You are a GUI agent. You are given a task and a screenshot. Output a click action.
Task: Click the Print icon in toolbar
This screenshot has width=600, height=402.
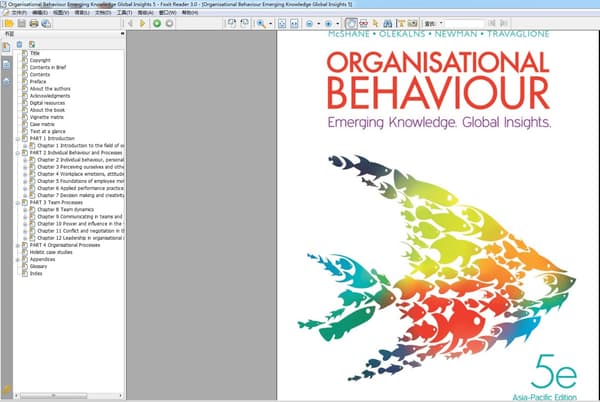point(34,23)
